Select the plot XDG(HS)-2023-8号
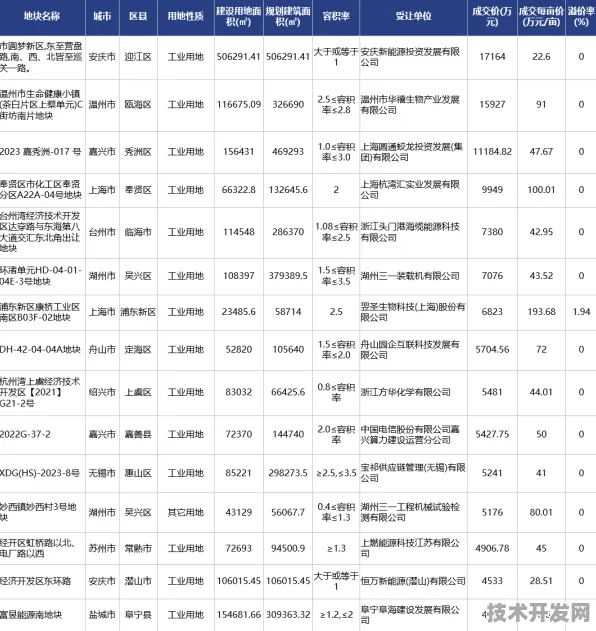This screenshot has width=596, height=631. tap(40, 473)
